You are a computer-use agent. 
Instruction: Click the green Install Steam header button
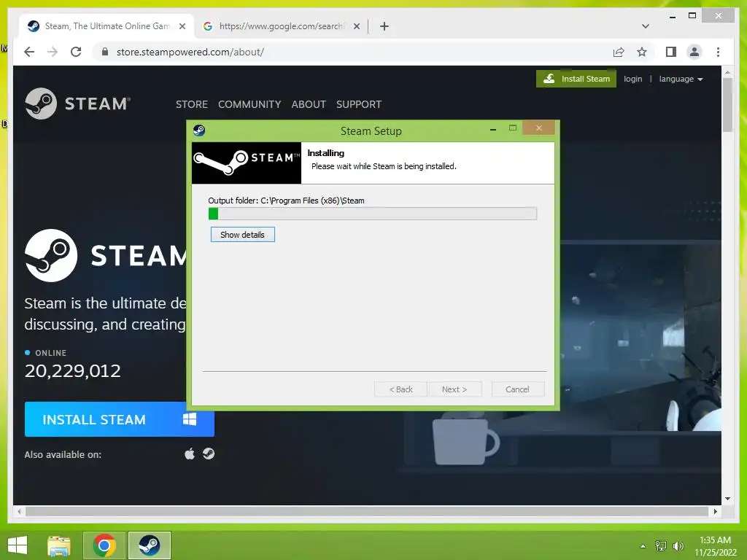[576, 79]
